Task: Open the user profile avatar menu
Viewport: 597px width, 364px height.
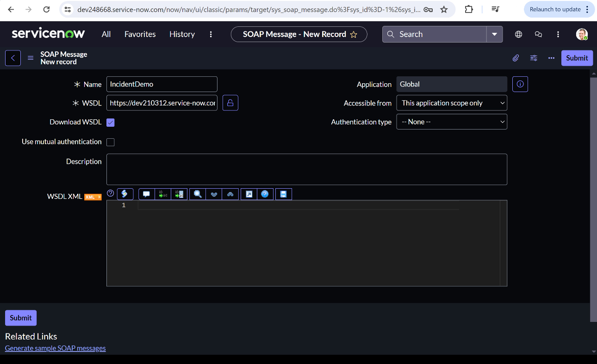Action: [x=582, y=34]
